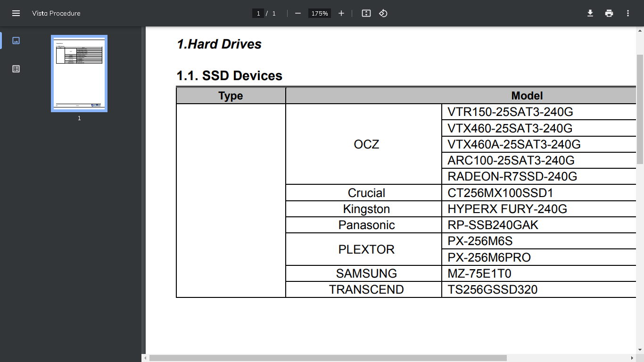Print the document
This screenshot has height=362, width=644.
[x=609, y=13]
